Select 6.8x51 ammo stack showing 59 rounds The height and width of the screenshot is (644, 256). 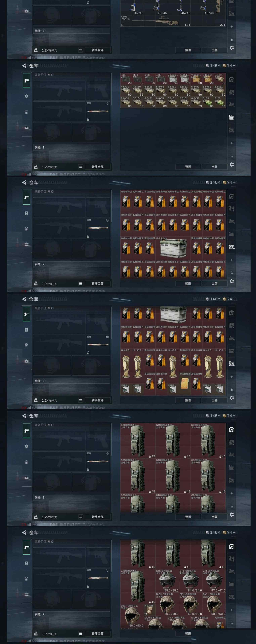tap(196, 102)
